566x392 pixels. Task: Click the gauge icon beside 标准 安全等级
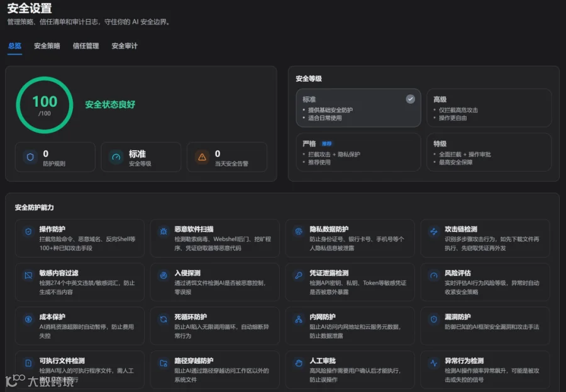[116, 157]
